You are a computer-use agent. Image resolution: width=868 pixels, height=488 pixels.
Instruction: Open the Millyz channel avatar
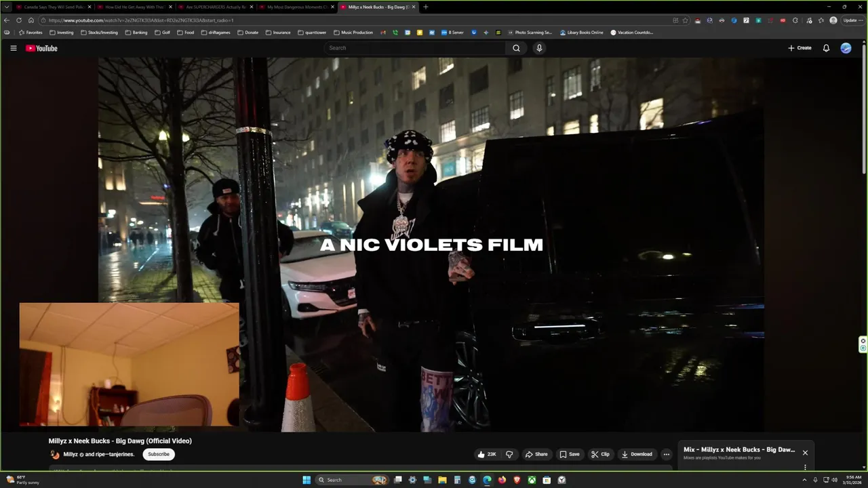pos(55,455)
